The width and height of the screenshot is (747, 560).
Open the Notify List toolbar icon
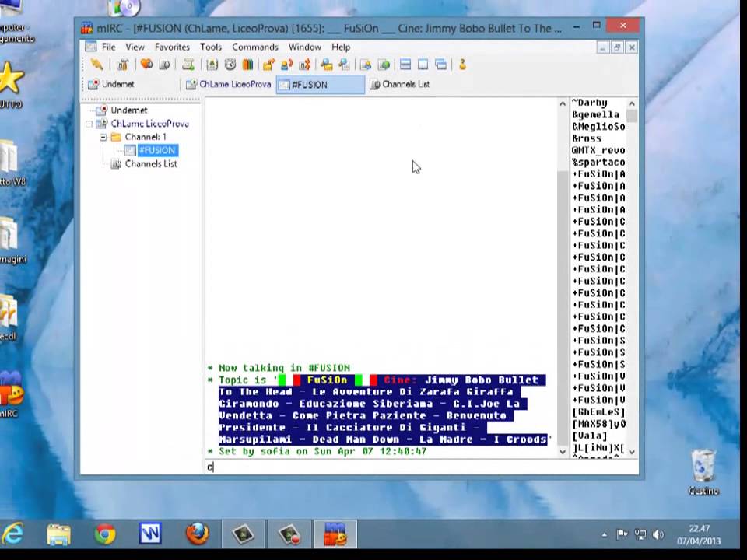click(x=366, y=65)
